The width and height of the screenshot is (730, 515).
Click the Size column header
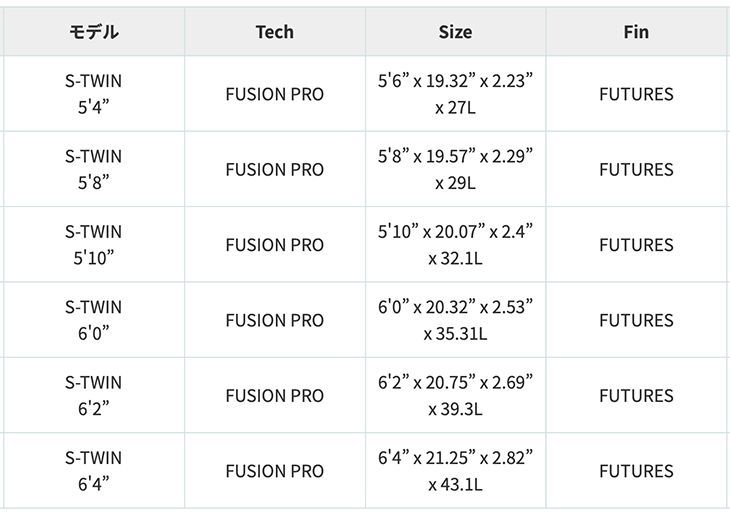(455, 32)
